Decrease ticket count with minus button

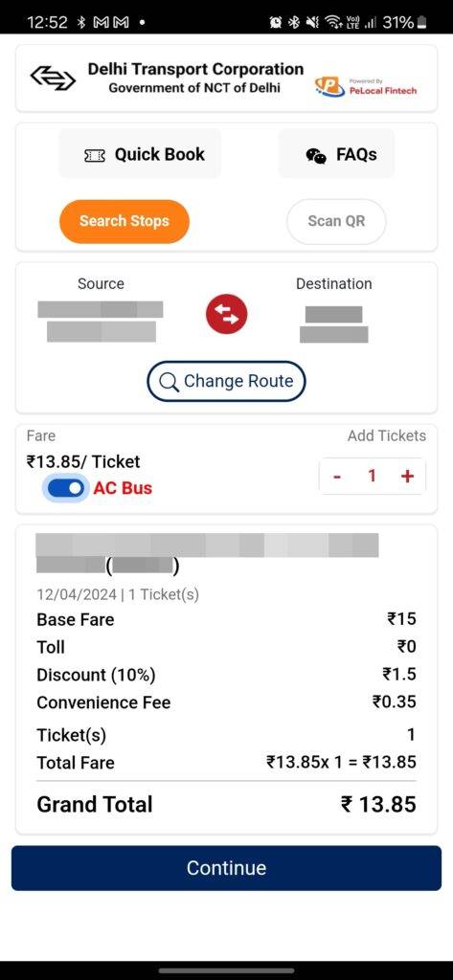pyautogui.click(x=337, y=477)
